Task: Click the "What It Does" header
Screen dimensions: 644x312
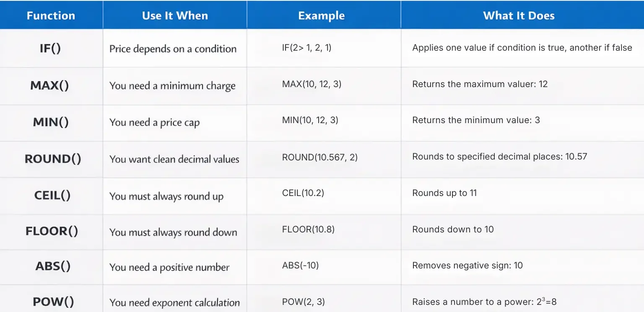Action: [x=519, y=16]
